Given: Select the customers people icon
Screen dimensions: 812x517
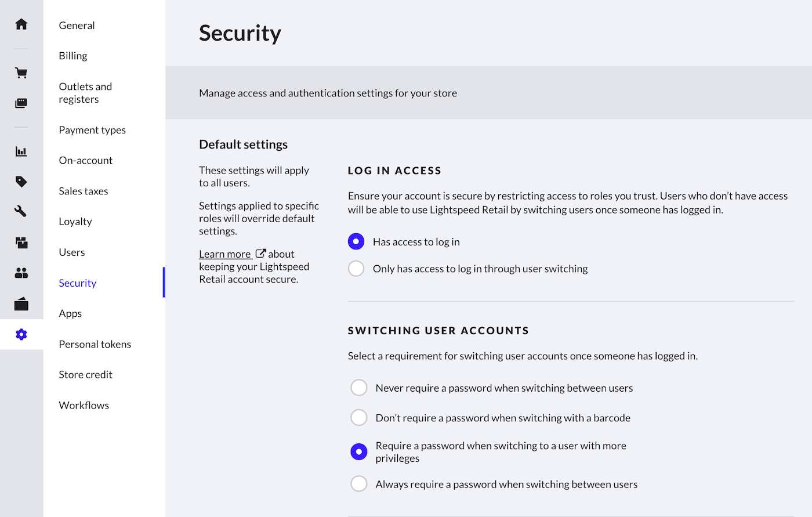Looking at the screenshot, I should (x=21, y=273).
